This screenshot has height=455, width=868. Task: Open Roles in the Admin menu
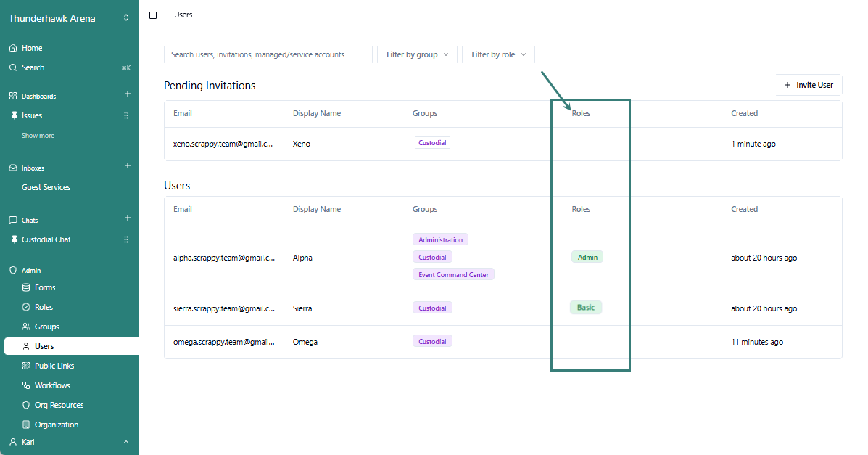coord(44,307)
